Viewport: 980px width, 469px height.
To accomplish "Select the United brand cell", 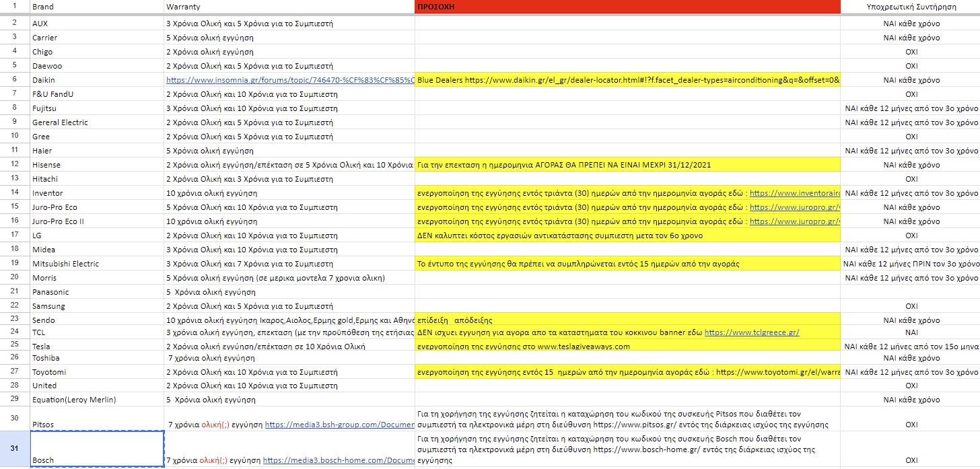I will 97,386.
